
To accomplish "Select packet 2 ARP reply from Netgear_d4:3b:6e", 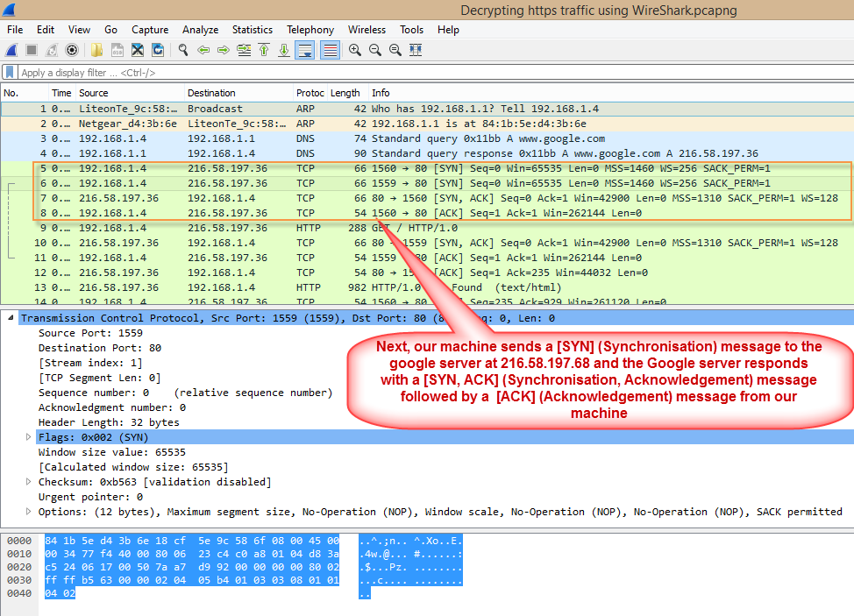I will [427, 124].
